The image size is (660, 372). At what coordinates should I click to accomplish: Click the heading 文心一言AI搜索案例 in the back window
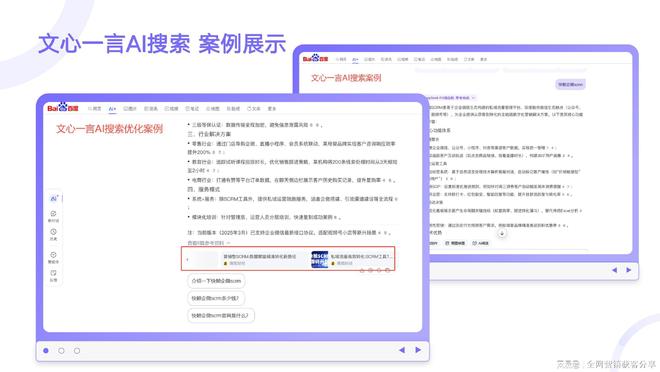[x=346, y=78]
